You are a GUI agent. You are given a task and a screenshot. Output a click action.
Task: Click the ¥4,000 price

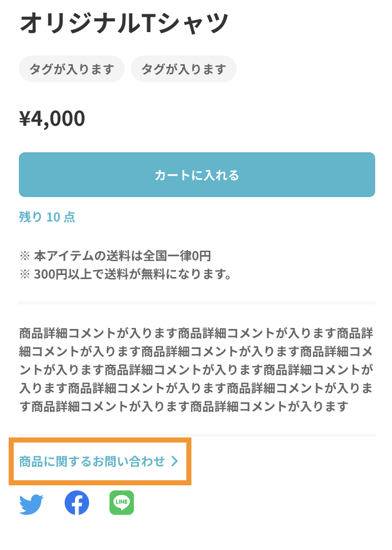(x=52, y=119)
